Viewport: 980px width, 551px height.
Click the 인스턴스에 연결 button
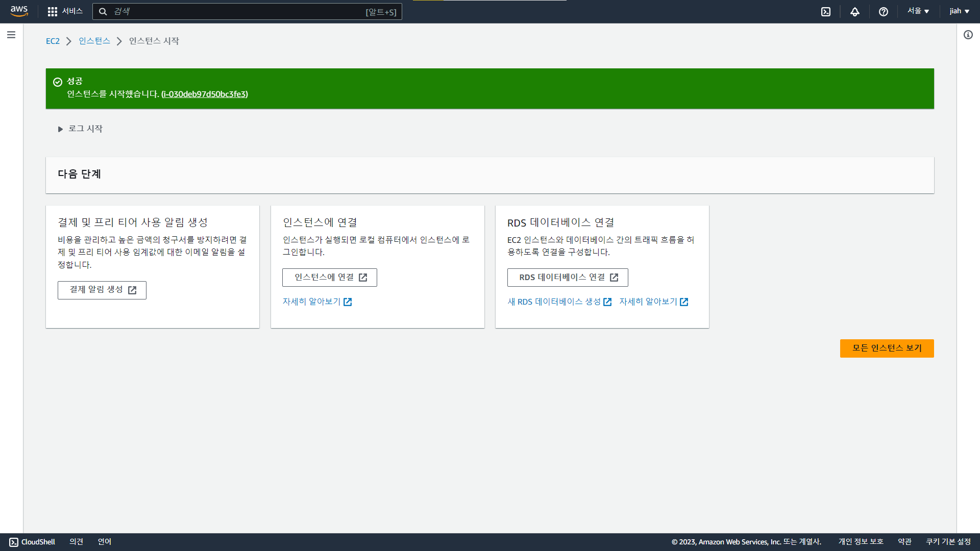[x=330, y=278]
